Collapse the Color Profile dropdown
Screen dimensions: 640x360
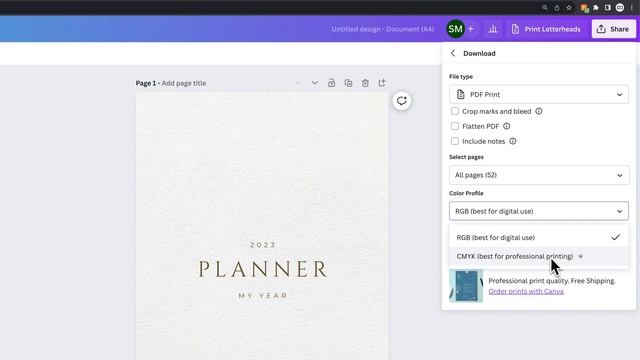pos(539,211)
